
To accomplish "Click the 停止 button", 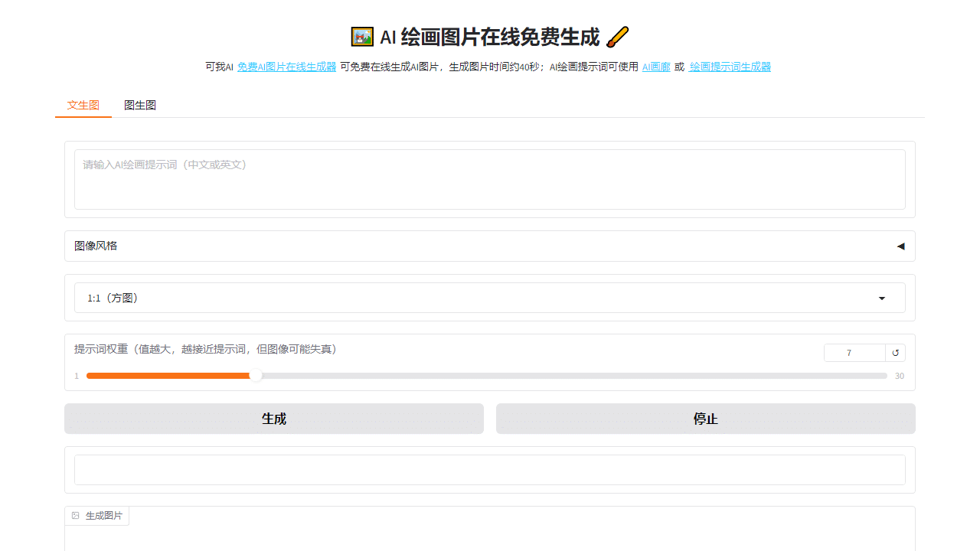I will [706, 419].
